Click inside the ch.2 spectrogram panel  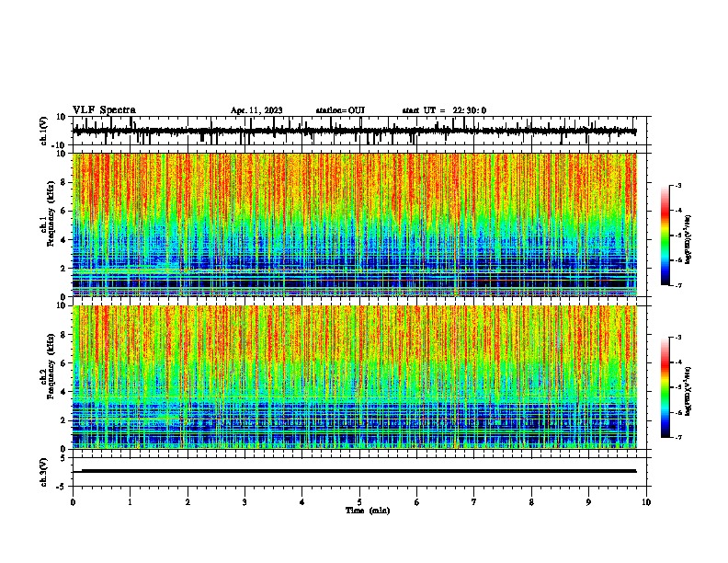tap(355, 377)
